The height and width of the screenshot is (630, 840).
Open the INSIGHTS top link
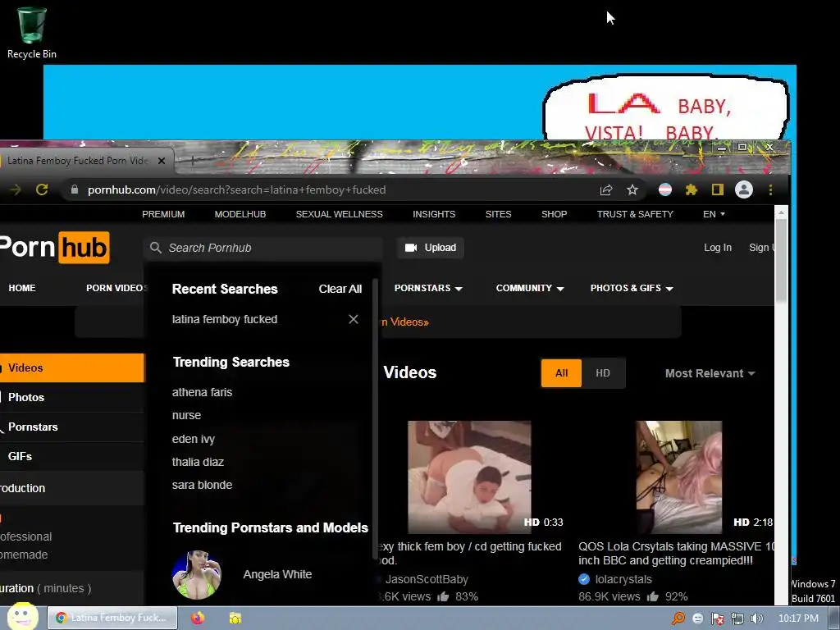pos(434,214)
